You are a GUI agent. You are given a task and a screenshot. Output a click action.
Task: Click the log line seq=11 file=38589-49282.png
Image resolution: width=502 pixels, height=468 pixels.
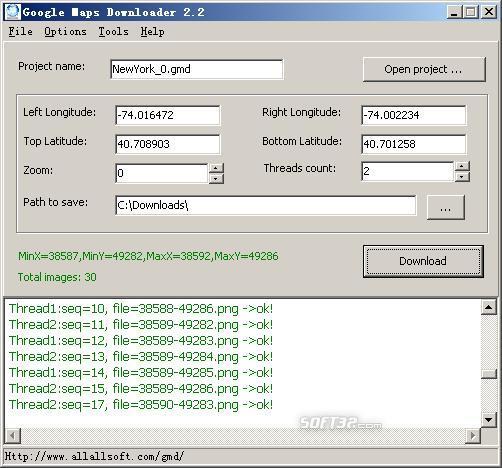(x=141, y=325)
